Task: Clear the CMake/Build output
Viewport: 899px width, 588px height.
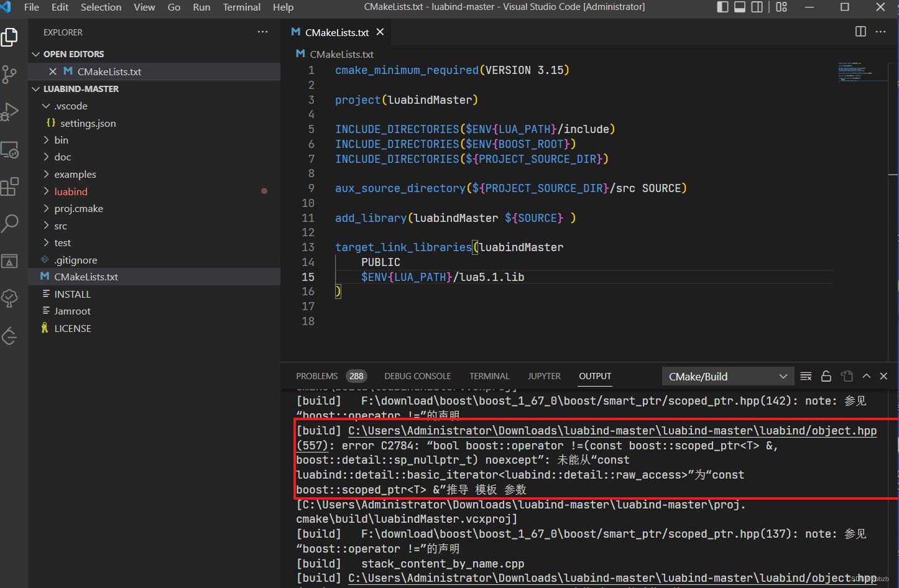Action: pos(806,376)
